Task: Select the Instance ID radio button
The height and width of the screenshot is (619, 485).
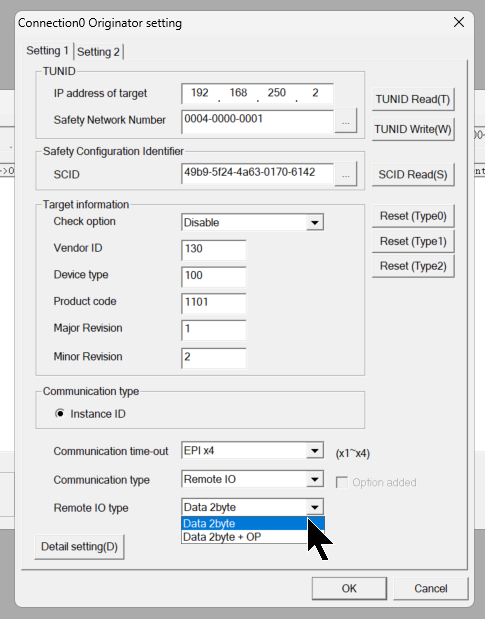Action: 60,413
